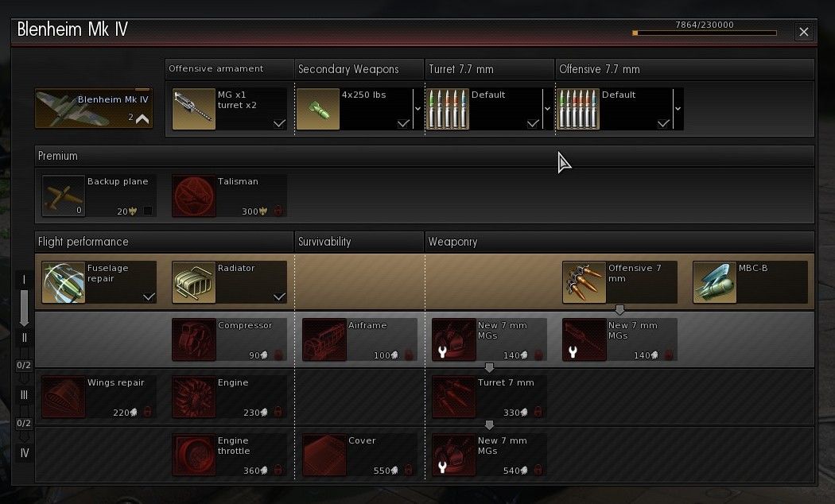Toggle the MG x1 turret x2 checkmark
The height and width of the screenshot is (504, 835).
point(280,123)
